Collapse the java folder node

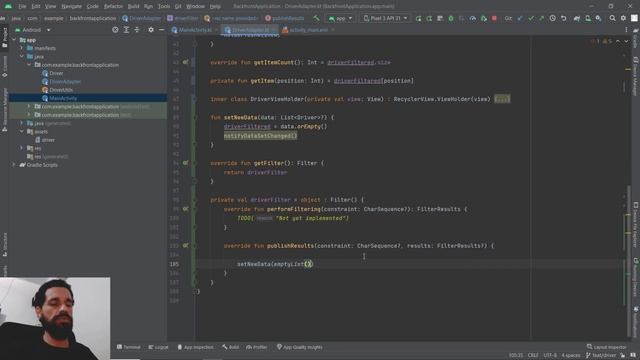22,56
